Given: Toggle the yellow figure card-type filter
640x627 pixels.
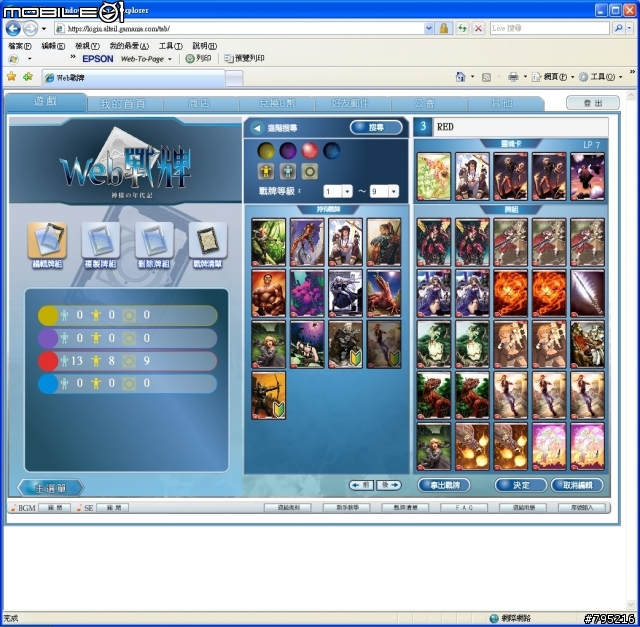Looking at the screenshot, I should 266,171.
